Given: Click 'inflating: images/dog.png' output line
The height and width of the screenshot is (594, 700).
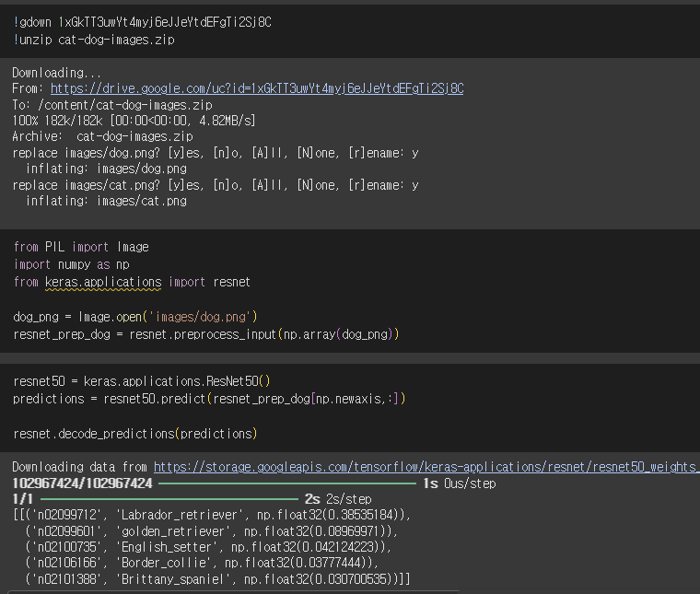Looking at the screenshot, I should (106, 169).
